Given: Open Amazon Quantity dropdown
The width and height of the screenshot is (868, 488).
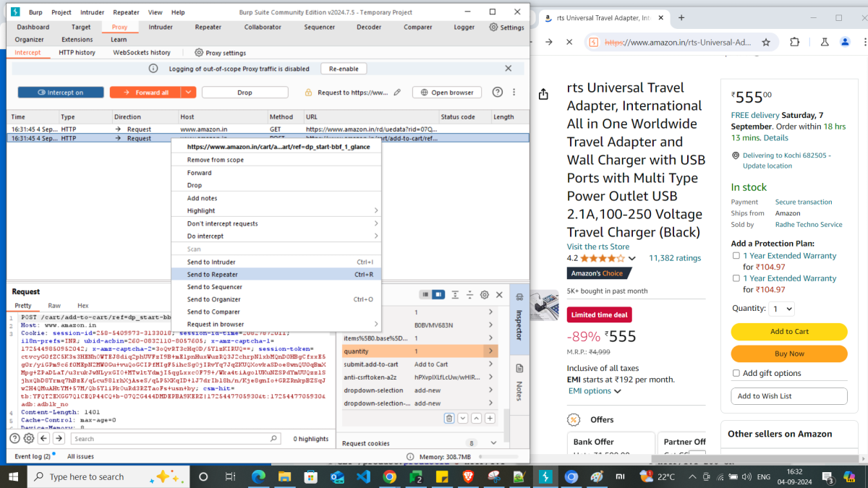Looking at the screenshot, I should (780, 309).
